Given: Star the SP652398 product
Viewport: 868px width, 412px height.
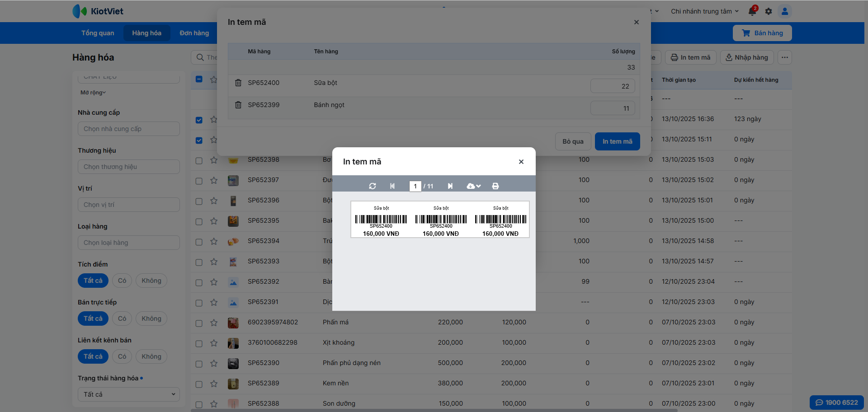Looking at the screenshot, I should pos(214,160).
